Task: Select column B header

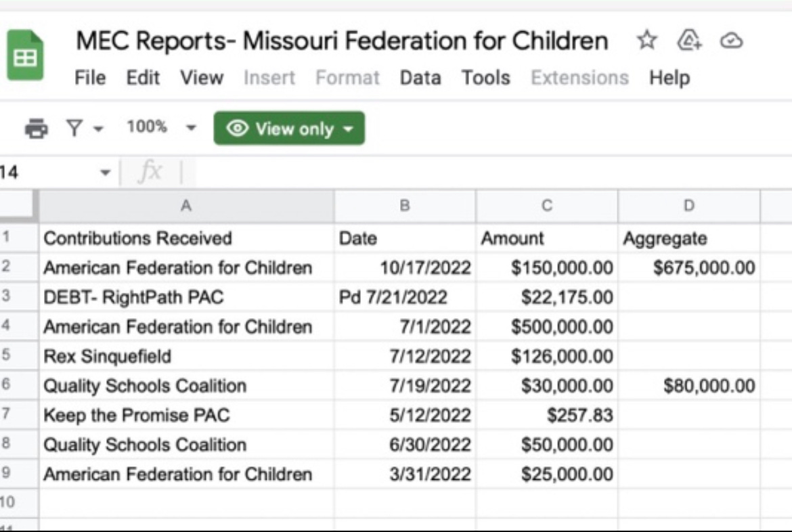Action: (405, 206)
